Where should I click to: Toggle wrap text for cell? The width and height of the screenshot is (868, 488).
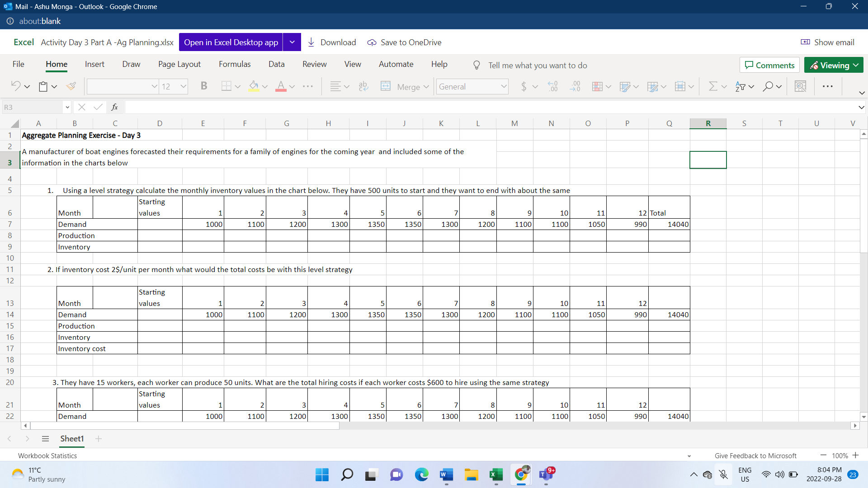[363, 86]
